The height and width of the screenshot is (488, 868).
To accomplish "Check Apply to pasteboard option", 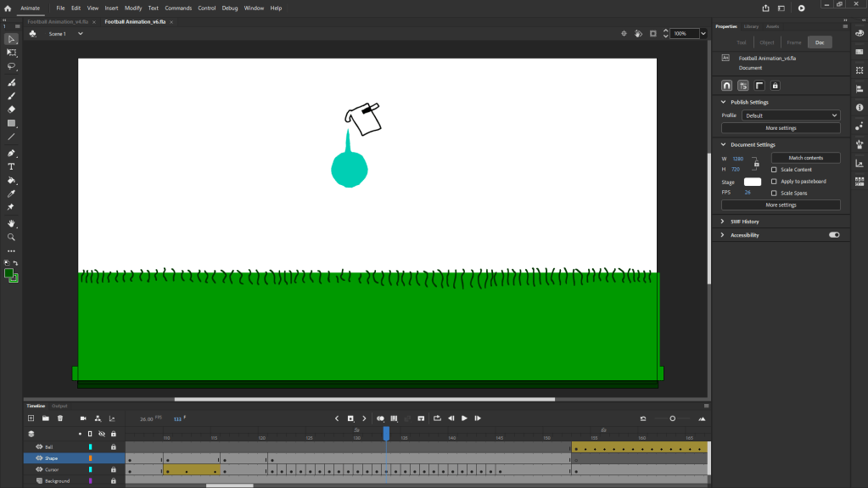I will (x=774, y=182).
